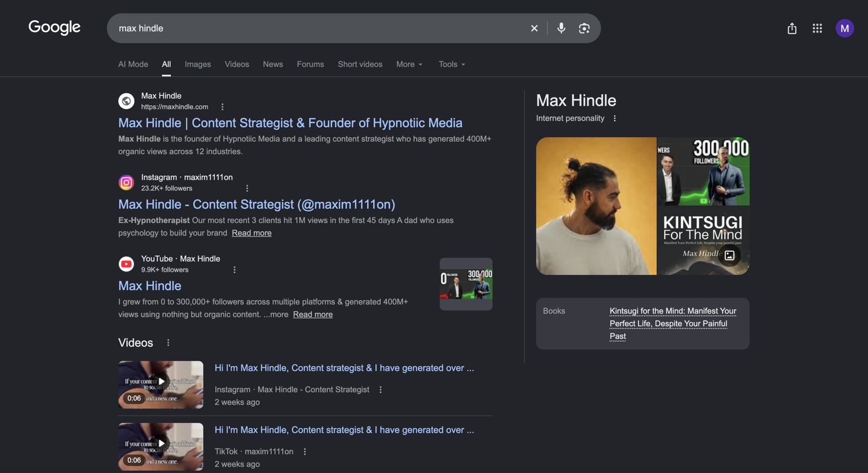Open options for Instagram video result
The height and width of the screenshot is (473, 868).
point(380,389)
